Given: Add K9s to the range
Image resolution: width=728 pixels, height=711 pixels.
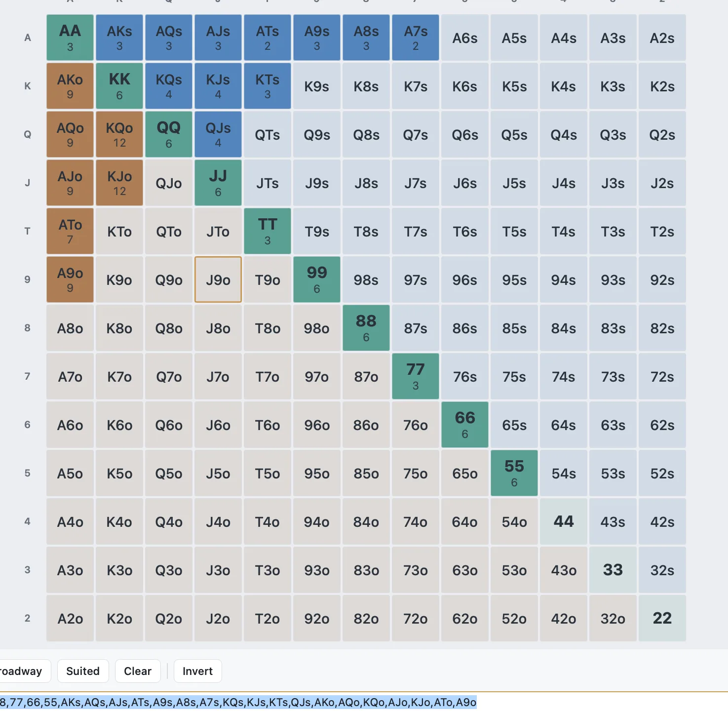Looking at the screenshot, I should point(317,86).
